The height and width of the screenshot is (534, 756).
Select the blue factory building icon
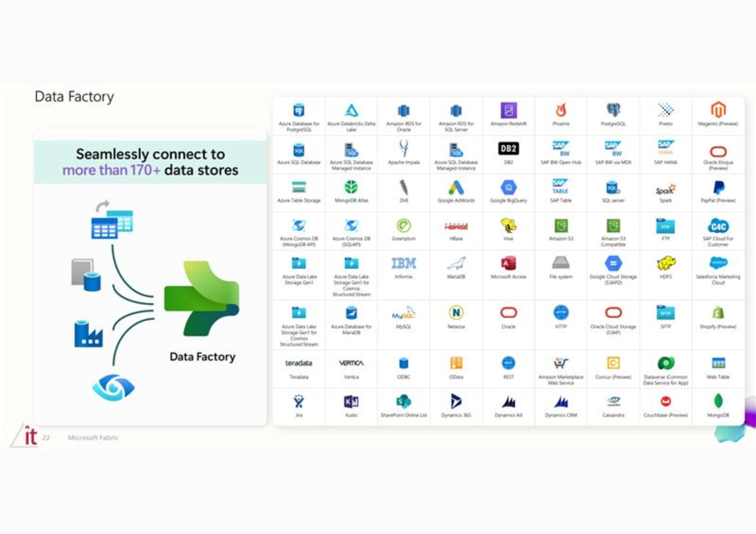tap(88, 333)
